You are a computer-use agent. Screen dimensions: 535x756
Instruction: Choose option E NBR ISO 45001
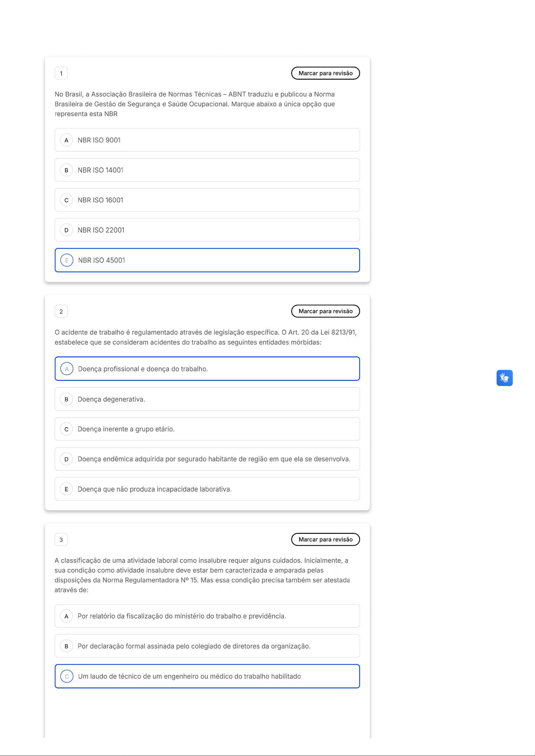tap(207, 260)
